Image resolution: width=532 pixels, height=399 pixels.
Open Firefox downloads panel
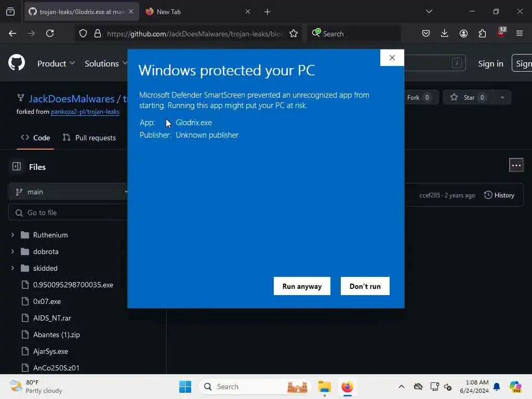coord(445,33)
